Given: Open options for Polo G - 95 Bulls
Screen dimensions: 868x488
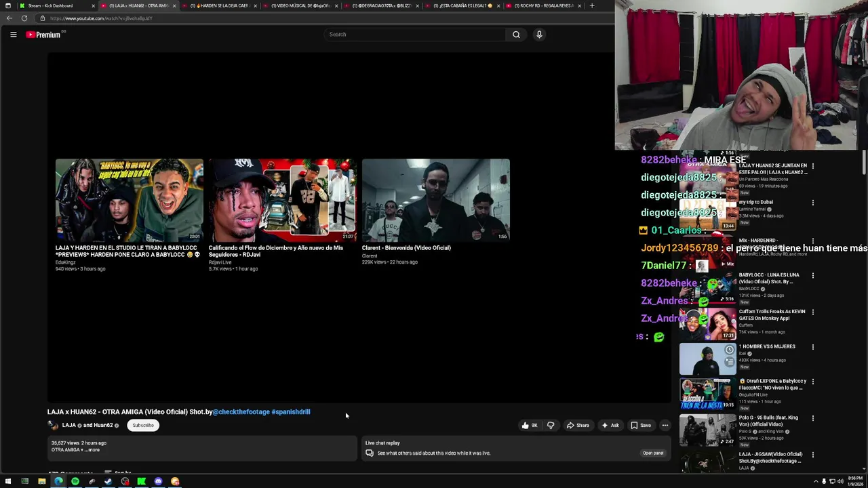Looking at the screenshot, I should (x=813, y=418).
